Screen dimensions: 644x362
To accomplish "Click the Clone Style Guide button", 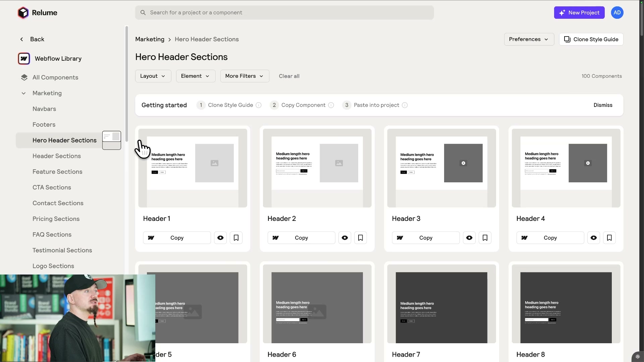I will [591, 39].
